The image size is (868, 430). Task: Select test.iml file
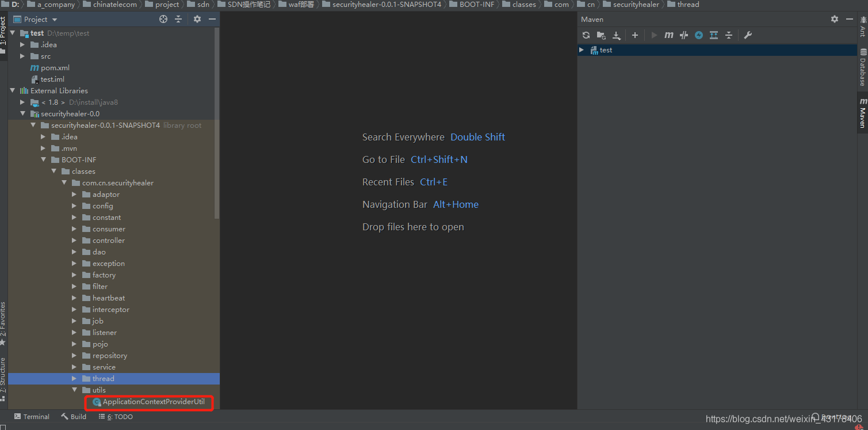(x=52, y=79)
